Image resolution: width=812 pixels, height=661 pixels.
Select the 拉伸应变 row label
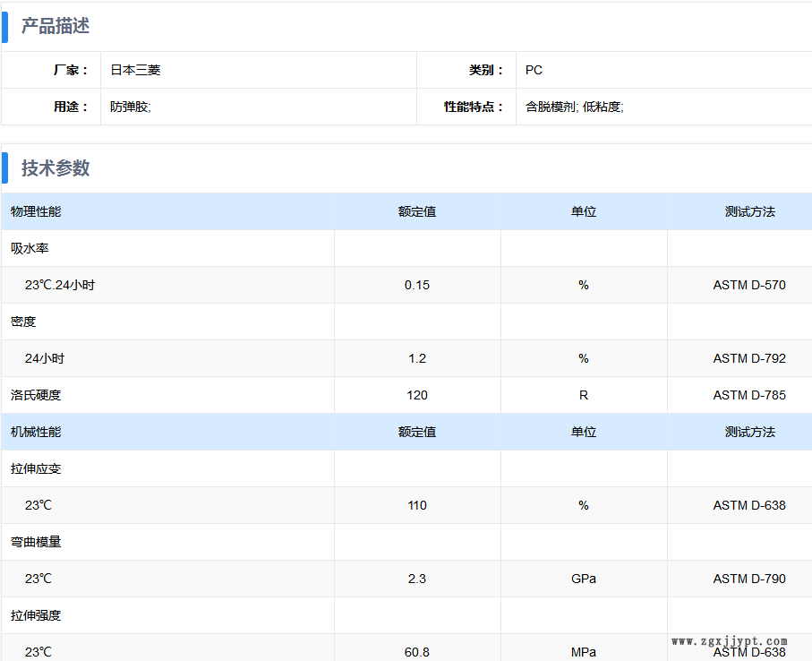click(x=36, y=468)
